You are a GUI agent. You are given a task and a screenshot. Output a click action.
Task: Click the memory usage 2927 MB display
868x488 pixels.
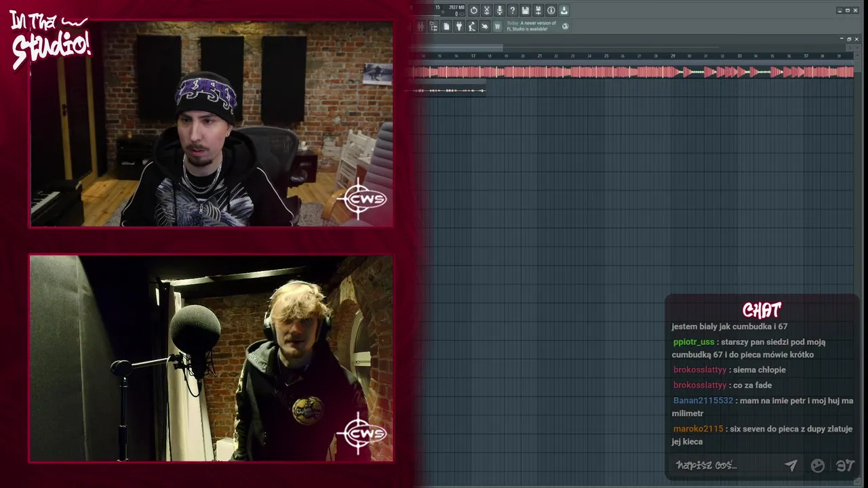tap(456, 7)
